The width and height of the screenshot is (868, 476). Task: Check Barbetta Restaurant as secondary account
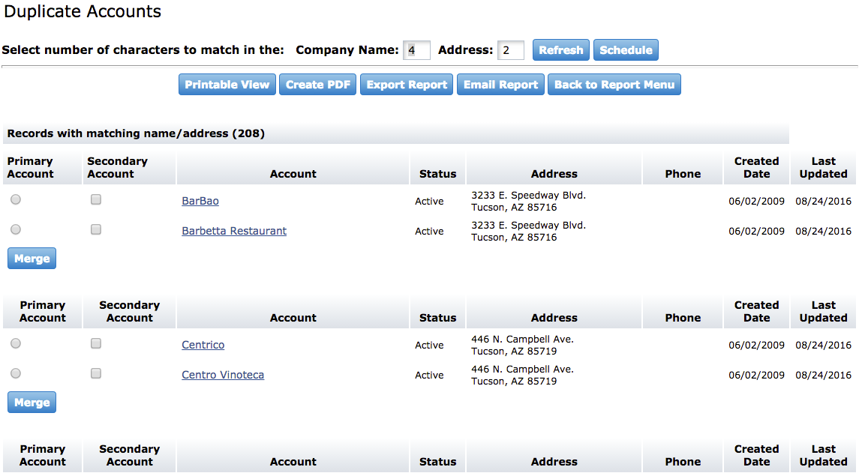[x=96, y=229]
